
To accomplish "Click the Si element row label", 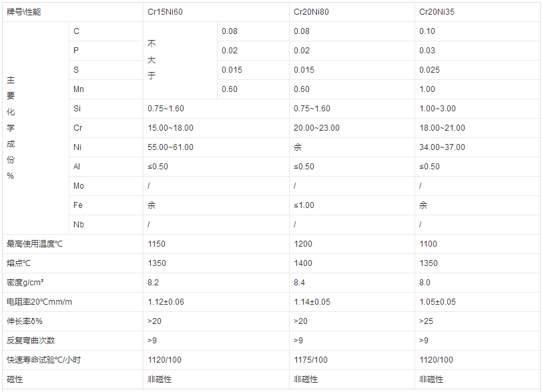I will [77, 109].
